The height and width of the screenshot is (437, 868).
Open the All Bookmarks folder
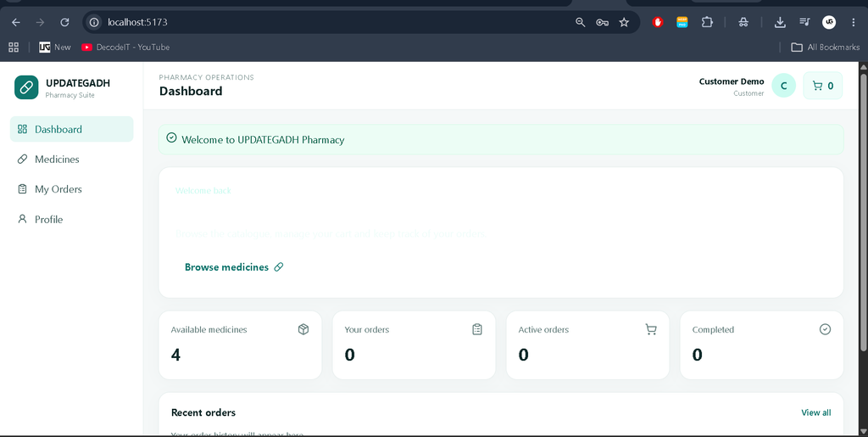click(826, 47)
